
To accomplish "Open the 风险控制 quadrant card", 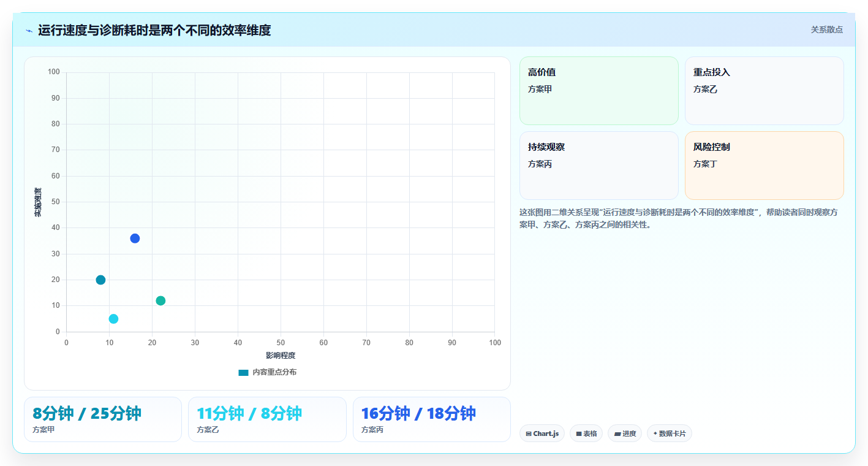I will 764,166.
